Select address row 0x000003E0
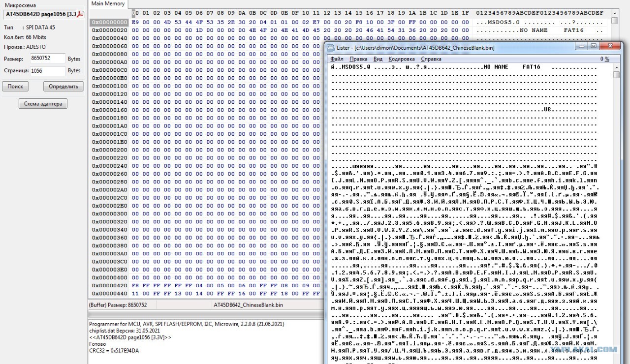630x364 pixels. click(109, 270)
